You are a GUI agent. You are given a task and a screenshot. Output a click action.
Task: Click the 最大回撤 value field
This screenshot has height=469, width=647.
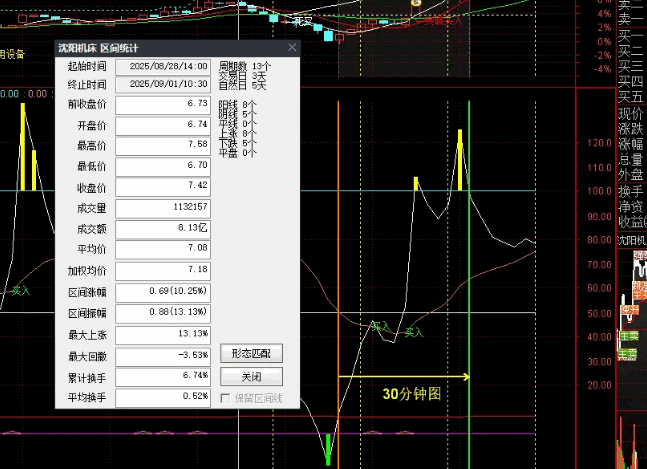pos(163,355)
